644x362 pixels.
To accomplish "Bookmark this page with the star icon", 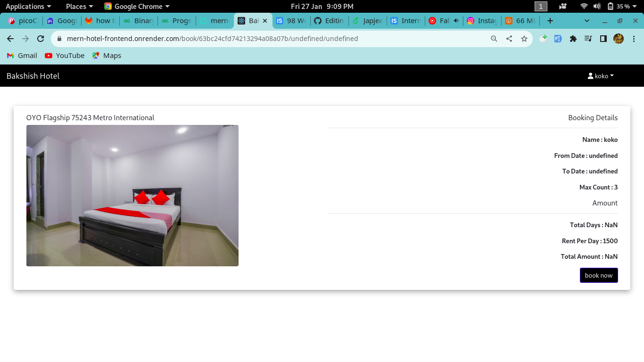I will [x=524, y=39].
